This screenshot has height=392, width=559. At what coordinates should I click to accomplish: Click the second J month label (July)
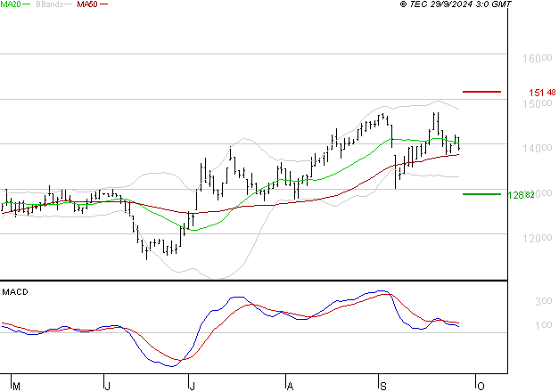point(192,387)
